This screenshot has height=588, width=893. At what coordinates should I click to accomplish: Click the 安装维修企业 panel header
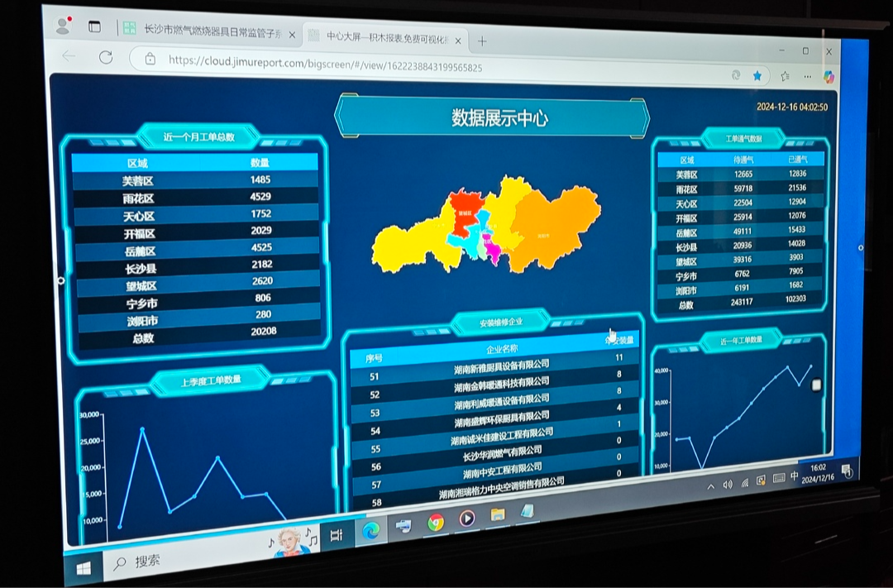[500, 322]
